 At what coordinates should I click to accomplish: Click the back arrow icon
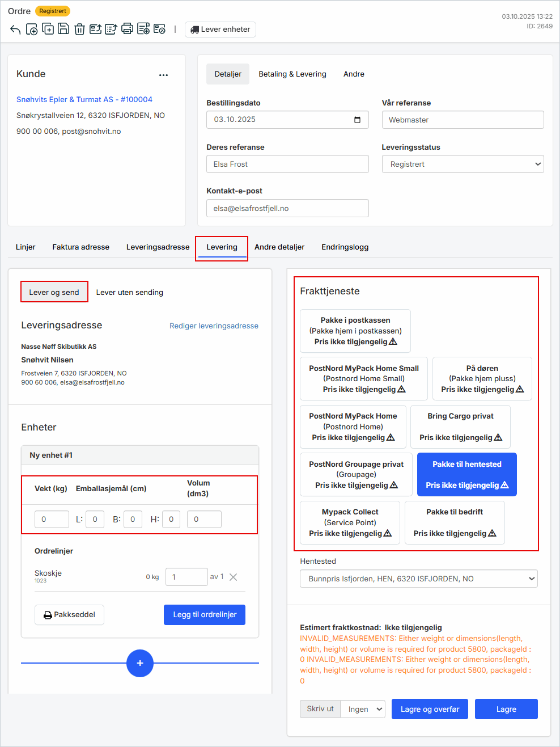15,29
